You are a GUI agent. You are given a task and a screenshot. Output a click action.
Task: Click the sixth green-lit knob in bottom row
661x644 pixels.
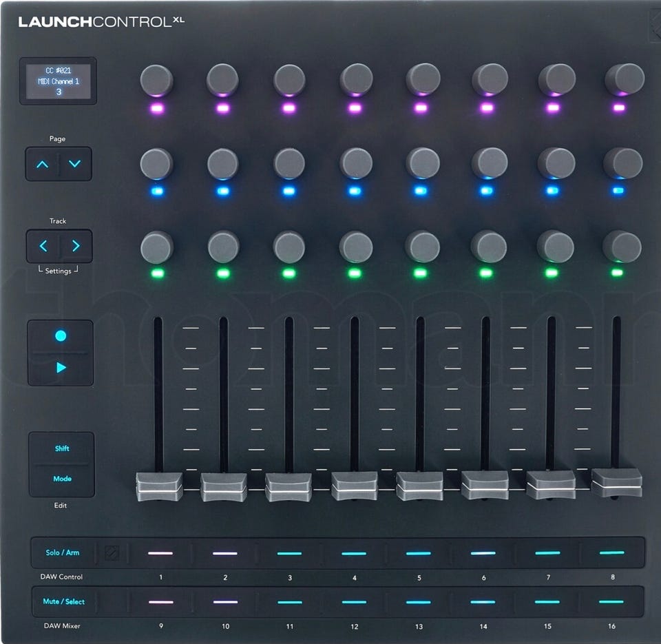coord(489,247)
